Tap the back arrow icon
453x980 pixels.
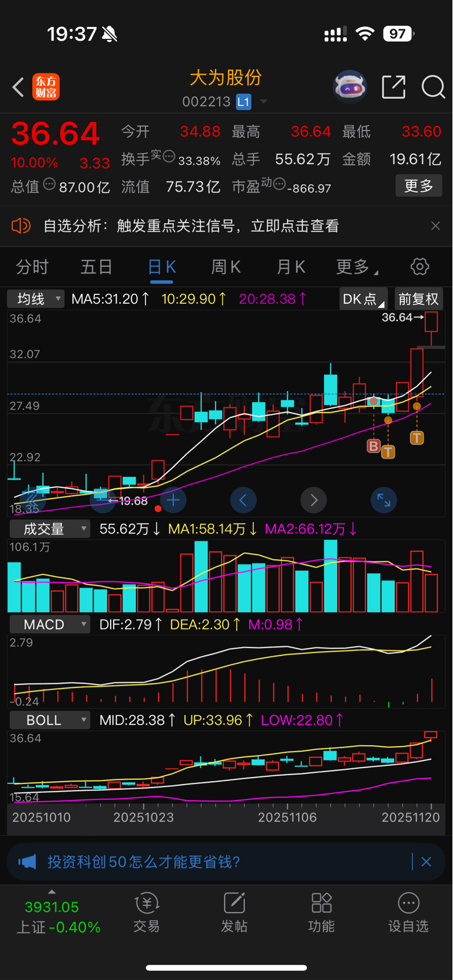click(x=18, y=87)
